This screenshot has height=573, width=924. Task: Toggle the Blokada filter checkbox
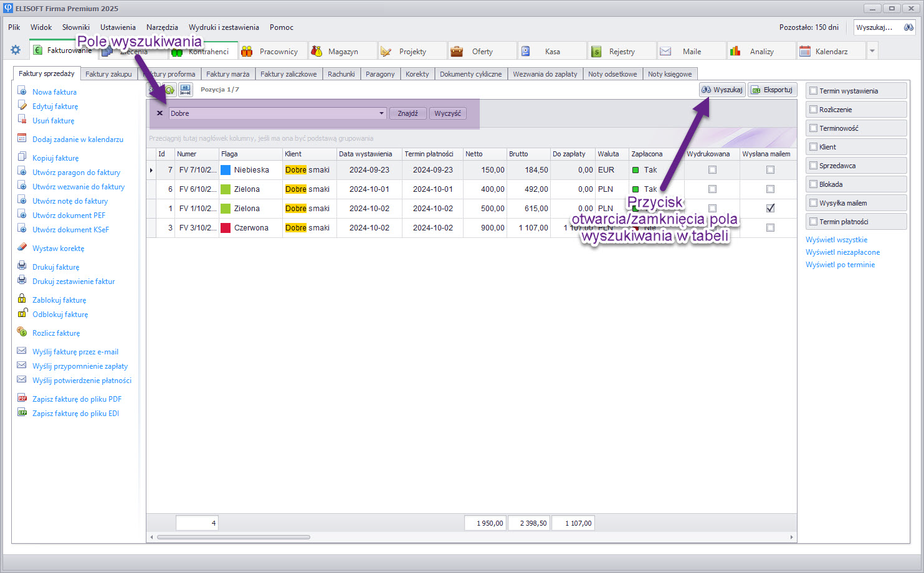[x=813, y=184]
